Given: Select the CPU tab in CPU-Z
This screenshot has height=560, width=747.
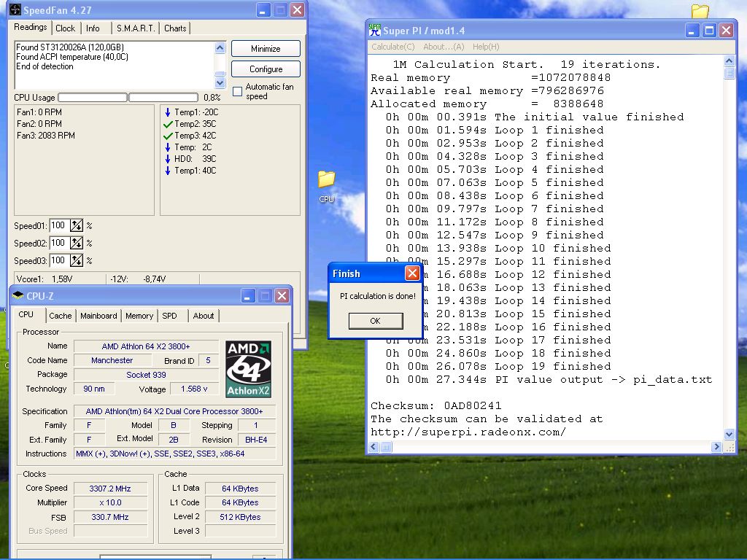Looking at the screenshot, I should pyautogui.click(x=26, y=315).
